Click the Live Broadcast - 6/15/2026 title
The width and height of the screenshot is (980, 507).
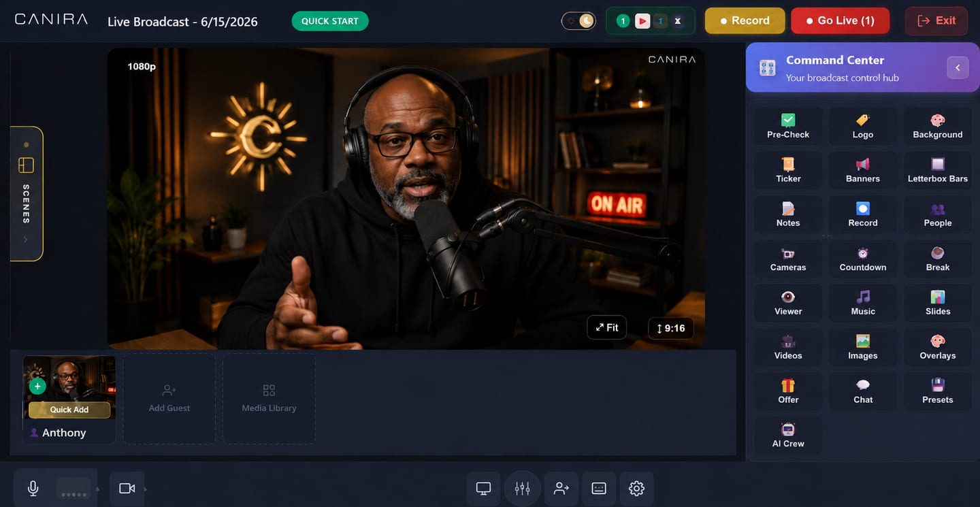click(x=182, y=22)
